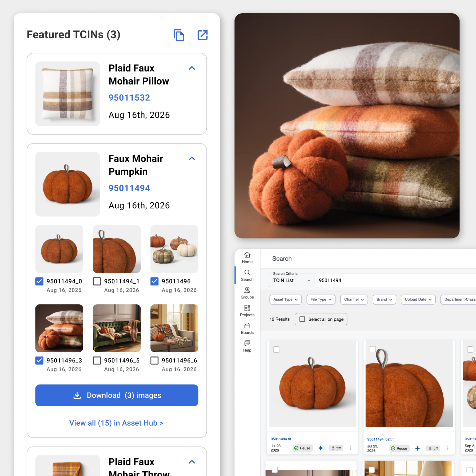Download tiff for 95011494_02.tif
The height and width of the screenshot is (476, 476).
pyautogui.click(x=433, y=448)
